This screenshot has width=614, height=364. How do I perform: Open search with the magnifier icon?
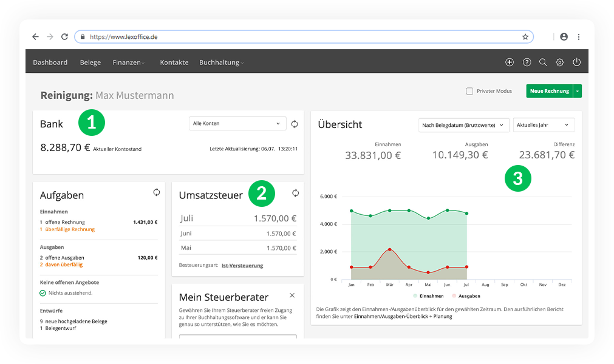pos(543,62)
